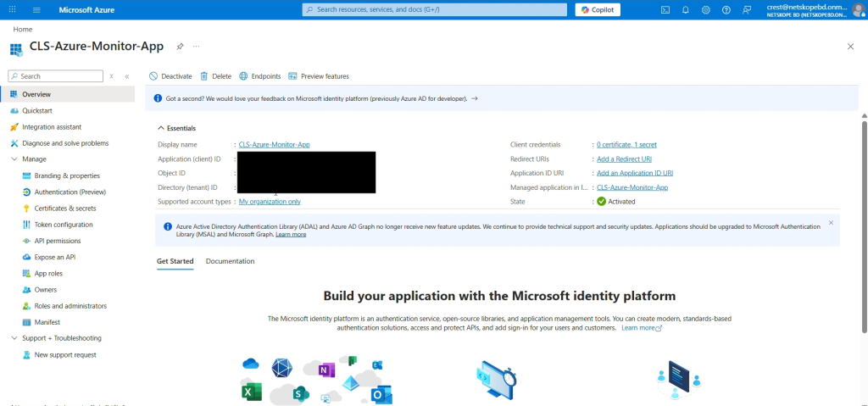Click the Delete toolbar button
Viewport: 868px width, 406px height.
click(215, 76)
